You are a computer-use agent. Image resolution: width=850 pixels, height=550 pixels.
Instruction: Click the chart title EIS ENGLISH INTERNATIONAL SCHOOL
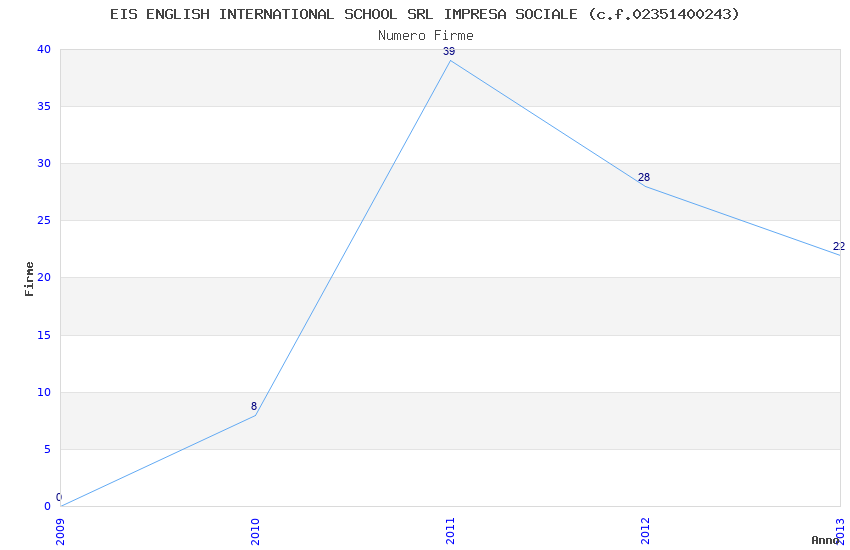(425, 15)
